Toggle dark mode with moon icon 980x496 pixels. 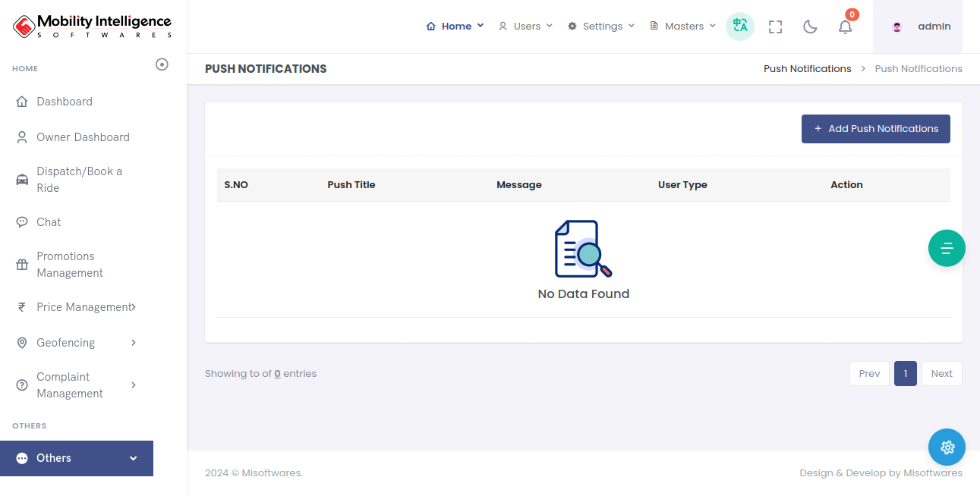point(810,27)
